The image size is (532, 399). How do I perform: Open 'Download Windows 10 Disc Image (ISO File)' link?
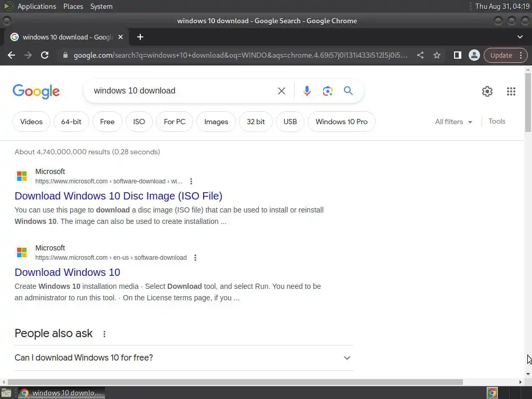(118, 196)
